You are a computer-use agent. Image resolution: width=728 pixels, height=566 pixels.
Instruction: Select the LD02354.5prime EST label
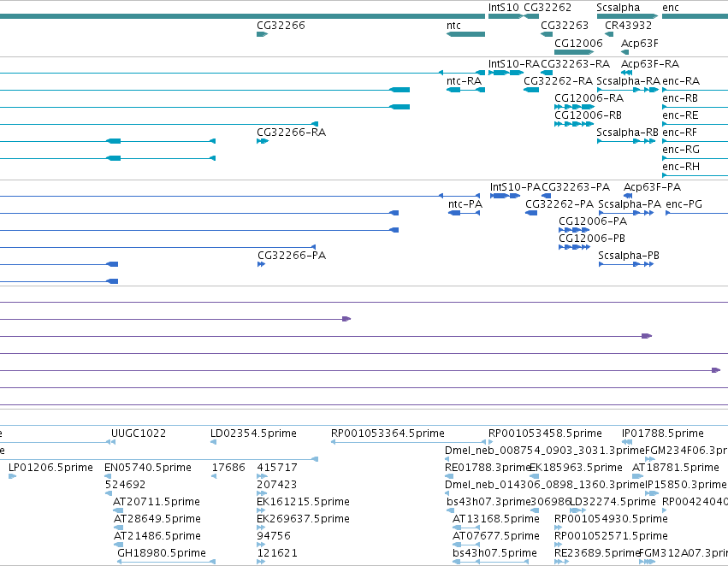click(253, 433)
